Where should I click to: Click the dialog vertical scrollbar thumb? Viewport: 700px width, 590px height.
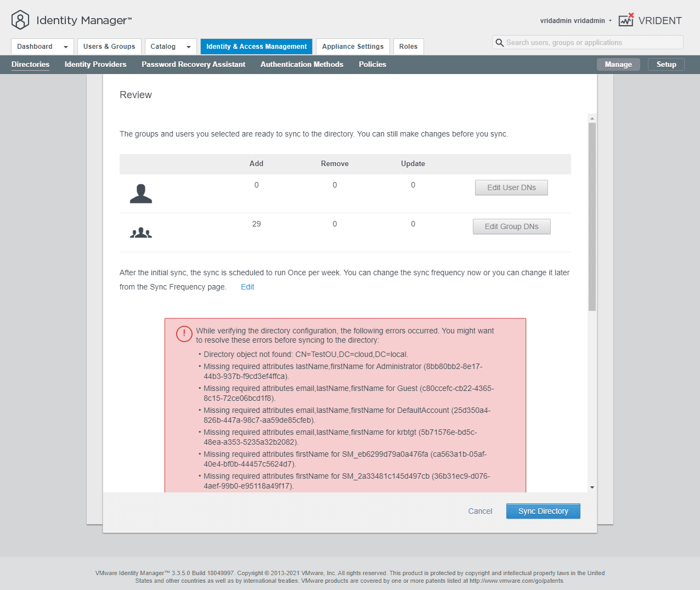click(x=592, y=217)
